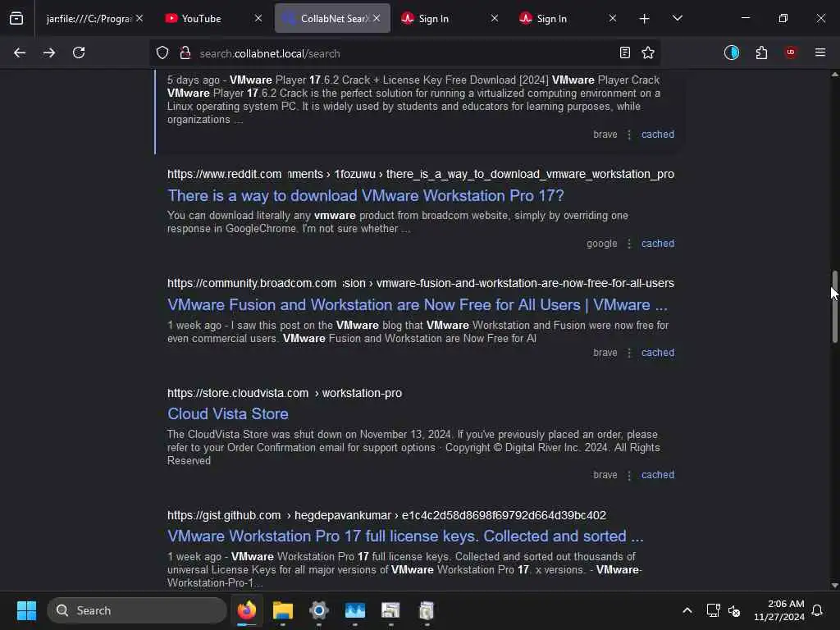
Task: Expand the list all tabs dropdown
Action: click(678, 19)
